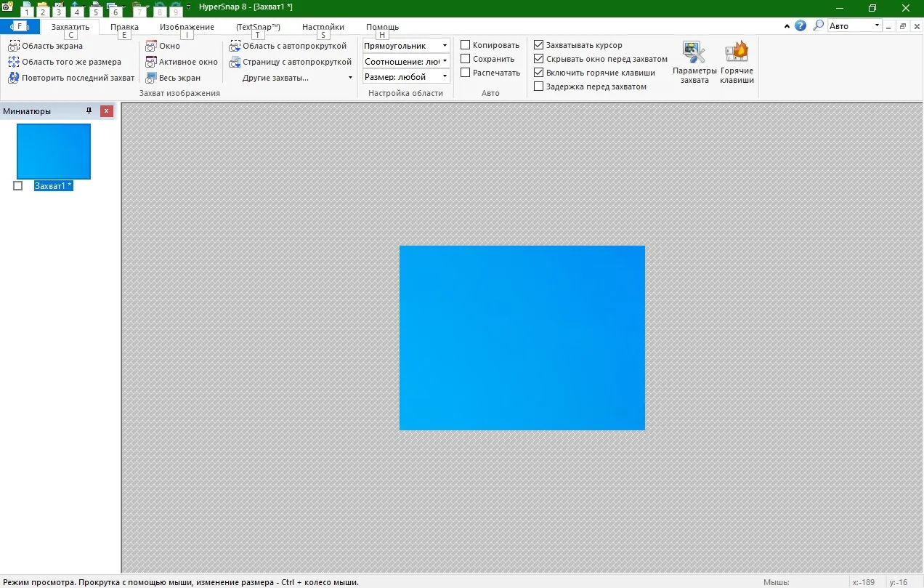Uncheck Скрывать окно перед захватом
Viewport: 924px width, 588px height.
538,59
